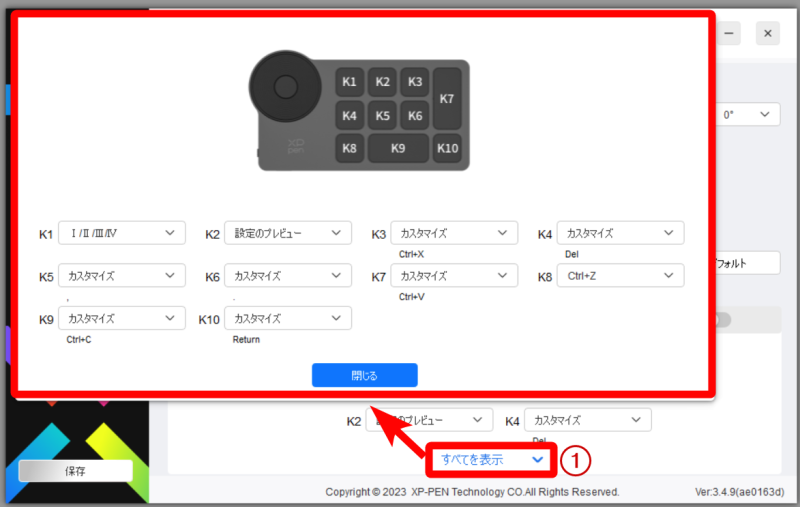Open the K1 Ⅰ/Ⅱ/Ⅲ/Ⅳ dropdown
800x507 pixels.
click(x=122, y=233)
